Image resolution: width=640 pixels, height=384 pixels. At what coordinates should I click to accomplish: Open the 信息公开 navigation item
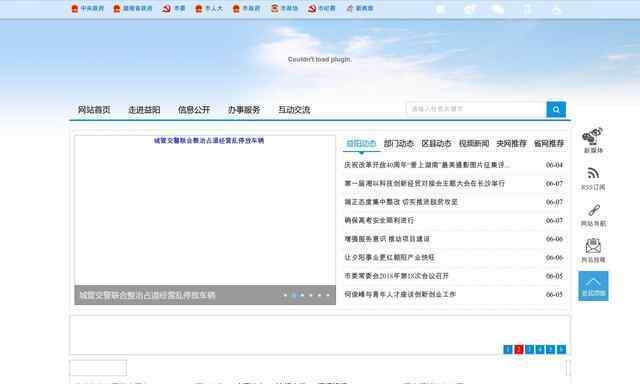[x=194, y=110]
